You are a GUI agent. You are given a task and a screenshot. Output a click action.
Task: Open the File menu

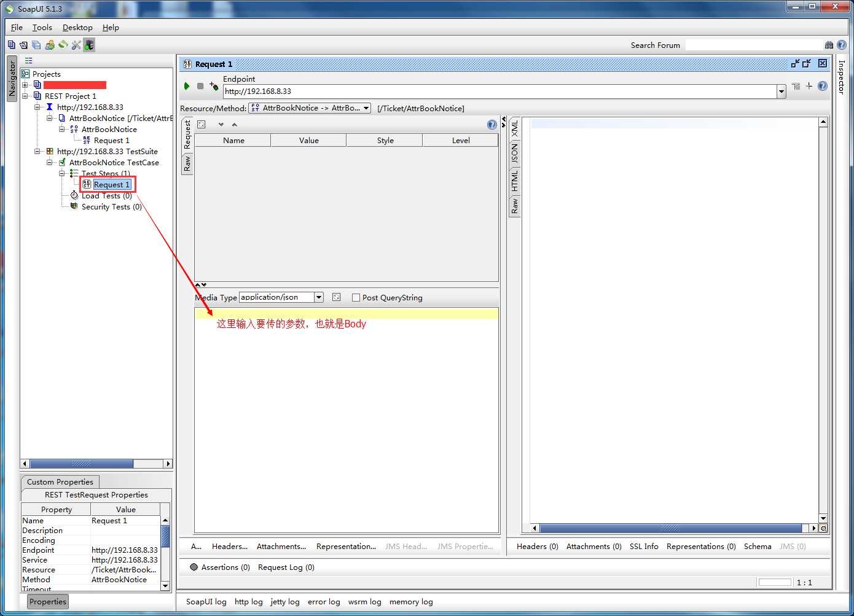tap(17, 27)
